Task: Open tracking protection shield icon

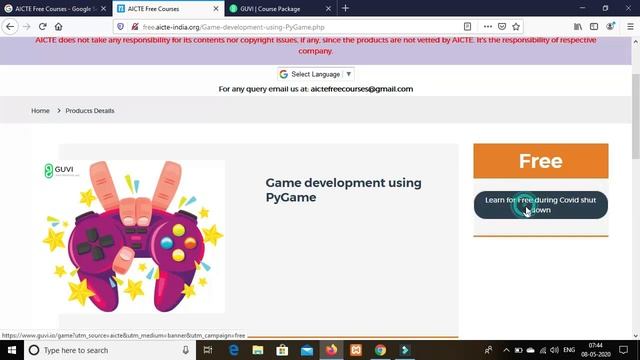Action: 120,27
